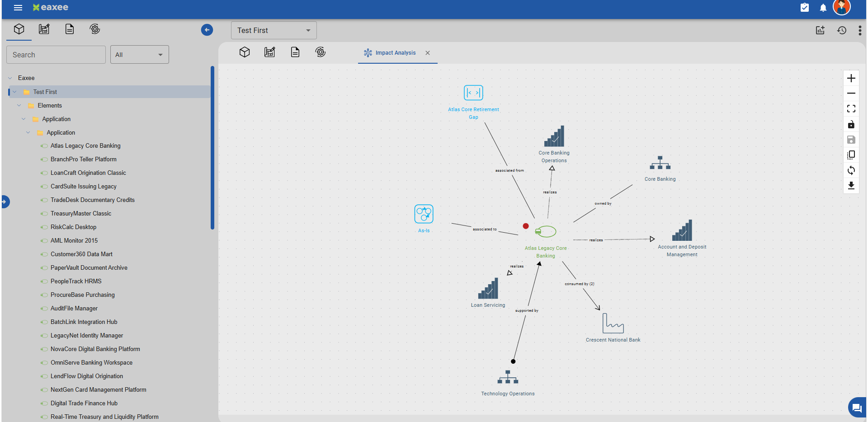Open the history icon at top right
This screenshot has width=868, height=422.
[842, 30]
